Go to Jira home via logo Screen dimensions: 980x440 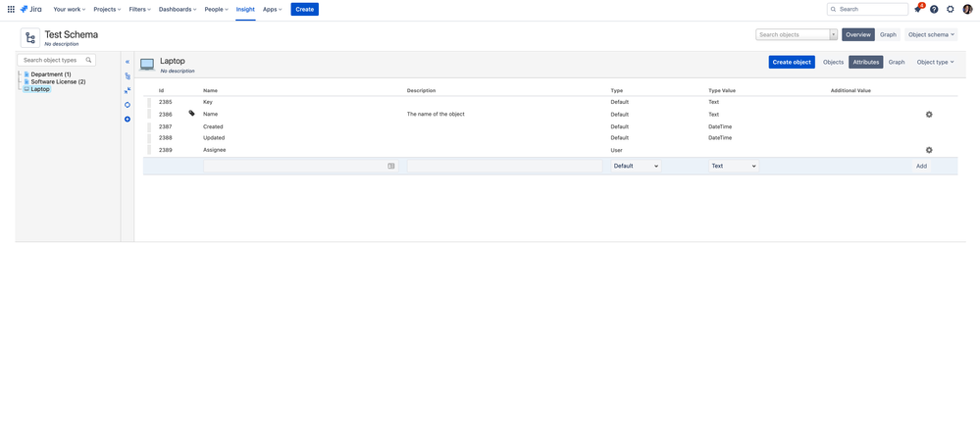click(31, 10)
